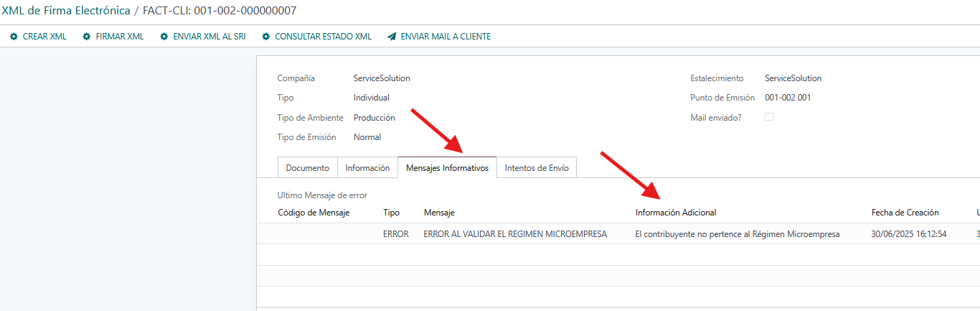Select the Mensajes Informativos tab
This screenshot has height=311, width=980.
(x=447, y=168)
